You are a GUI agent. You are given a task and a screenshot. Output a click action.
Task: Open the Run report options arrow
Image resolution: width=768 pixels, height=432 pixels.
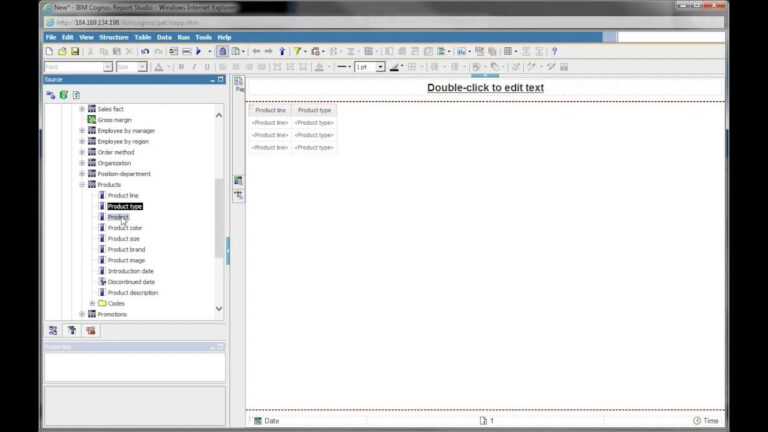pos(210,51)
